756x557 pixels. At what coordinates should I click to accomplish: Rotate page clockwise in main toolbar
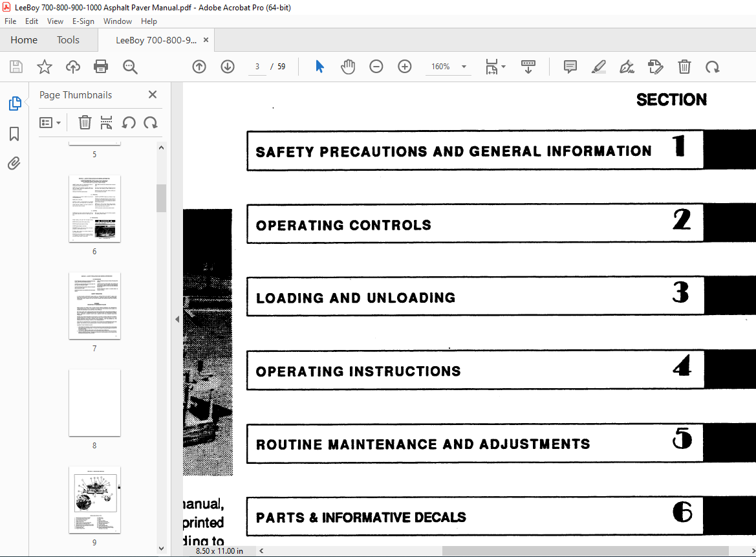tap(712, 67)
